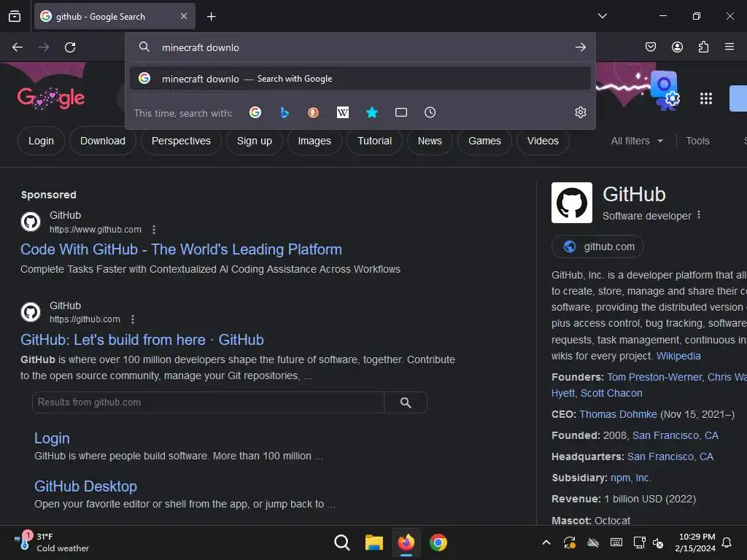
Task: Open the Tom Preston-Werner founder link
Action: [654, 377]
